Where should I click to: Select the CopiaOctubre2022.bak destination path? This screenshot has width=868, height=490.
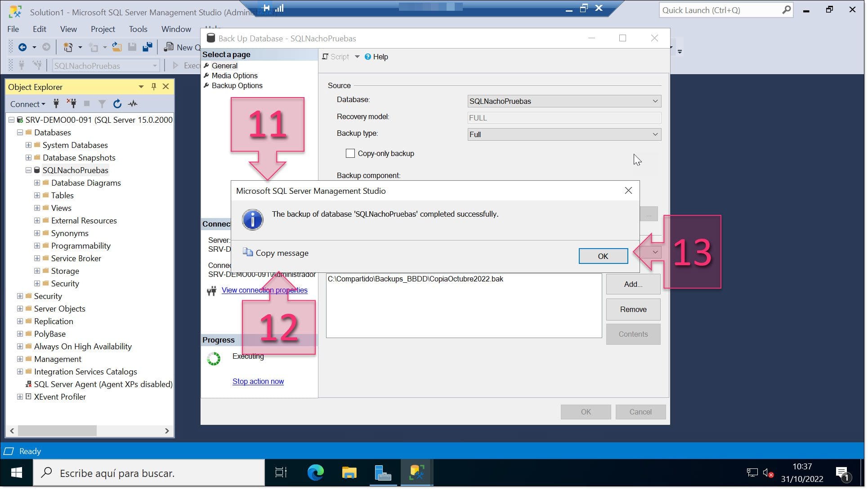point(416,280)
